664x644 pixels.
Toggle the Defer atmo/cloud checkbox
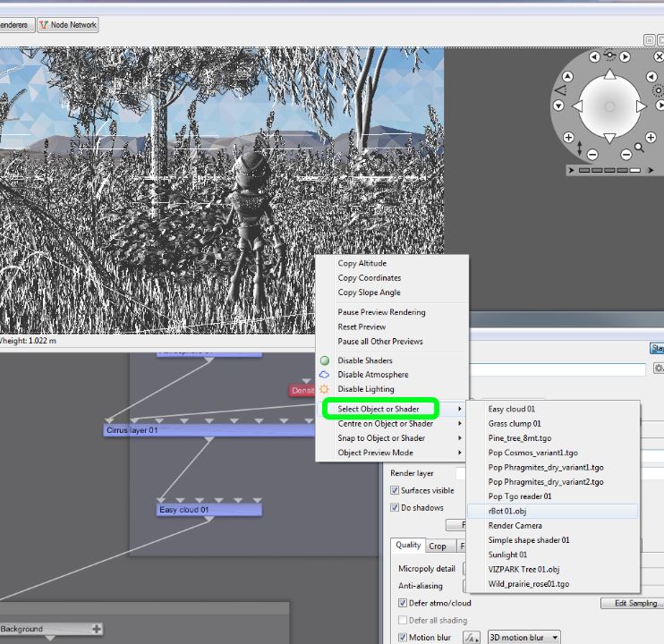coord(403,603)
